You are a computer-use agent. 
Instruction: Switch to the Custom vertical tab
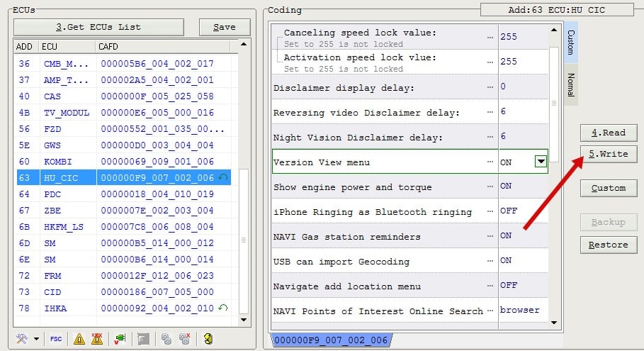pos(571,43)
